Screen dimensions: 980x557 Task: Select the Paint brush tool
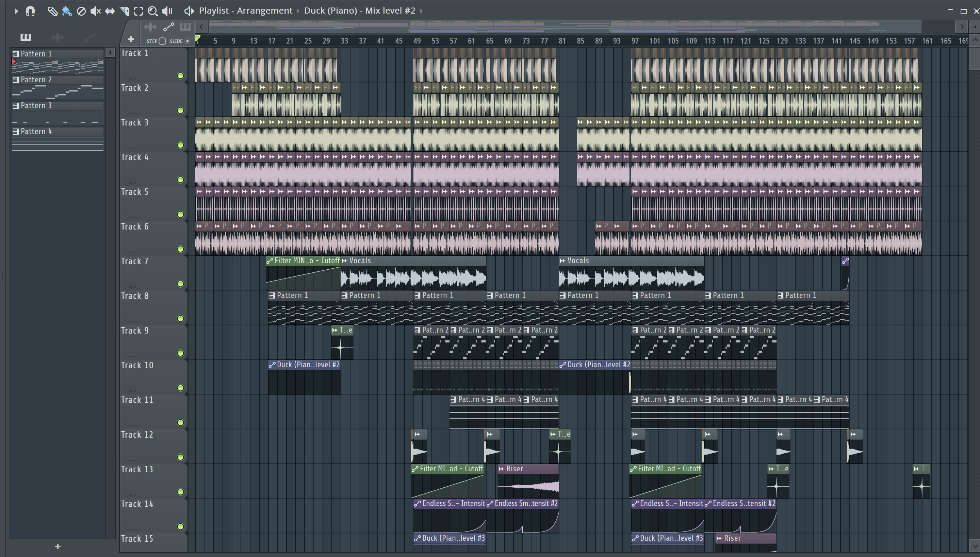point(67,11)
